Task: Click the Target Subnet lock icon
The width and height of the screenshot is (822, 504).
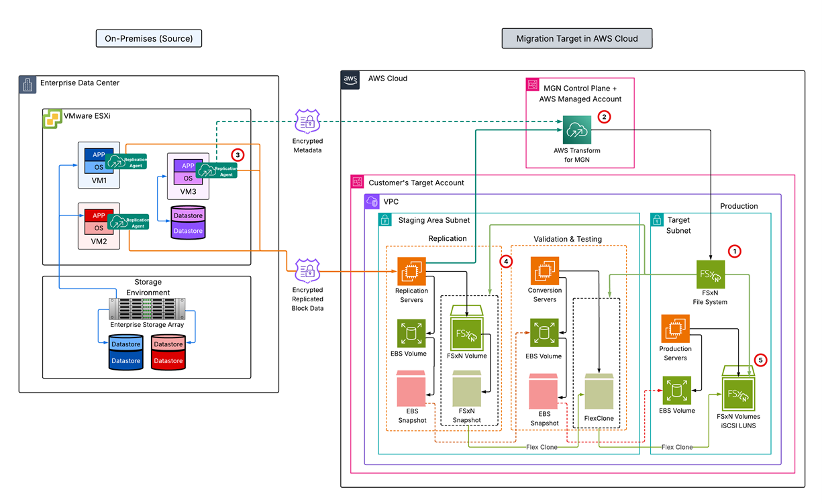Action: (658, 219)
